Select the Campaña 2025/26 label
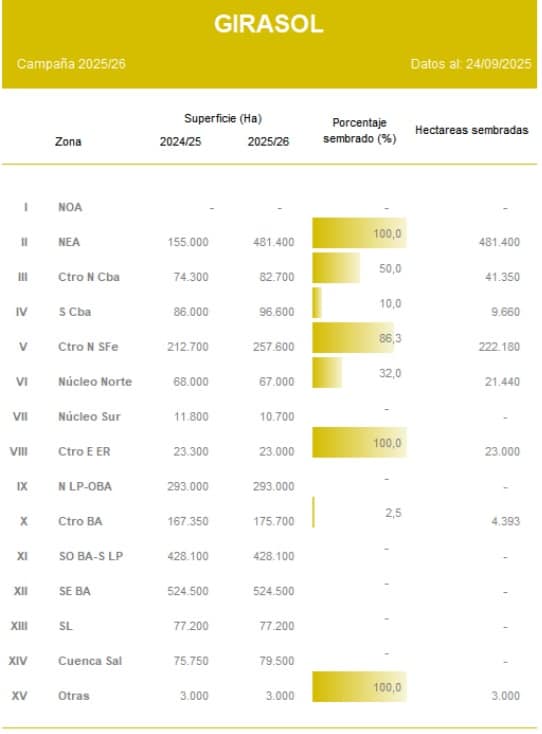 click(71, 64)
